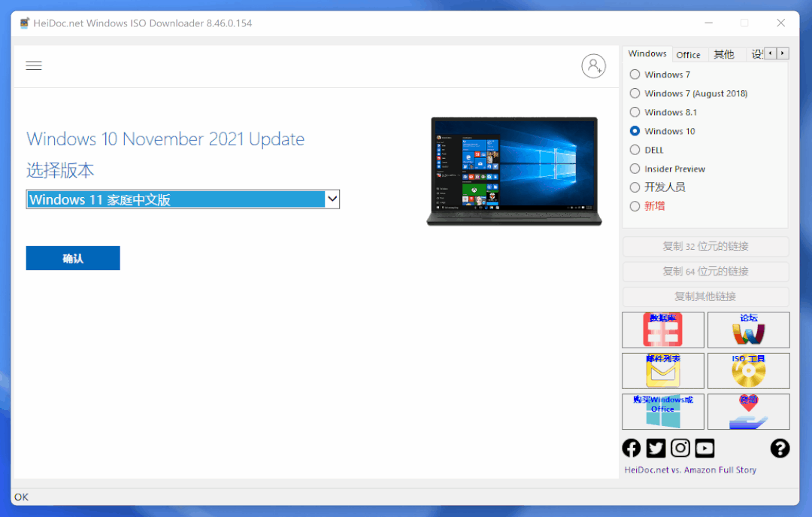Click Windows 10 November 2021 Update heading
The height and width of the screenshot is (517, 812).
165,139
